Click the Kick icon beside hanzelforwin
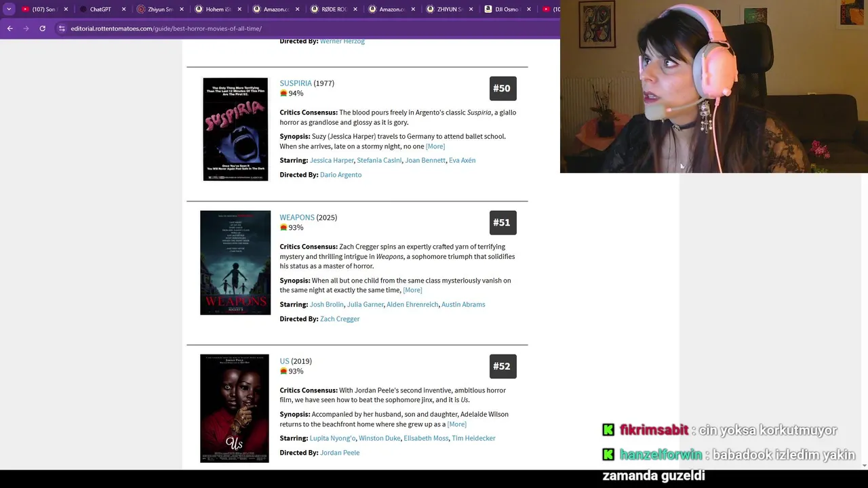The width and height of the screenshot is (868, 488). coord(608,455)
